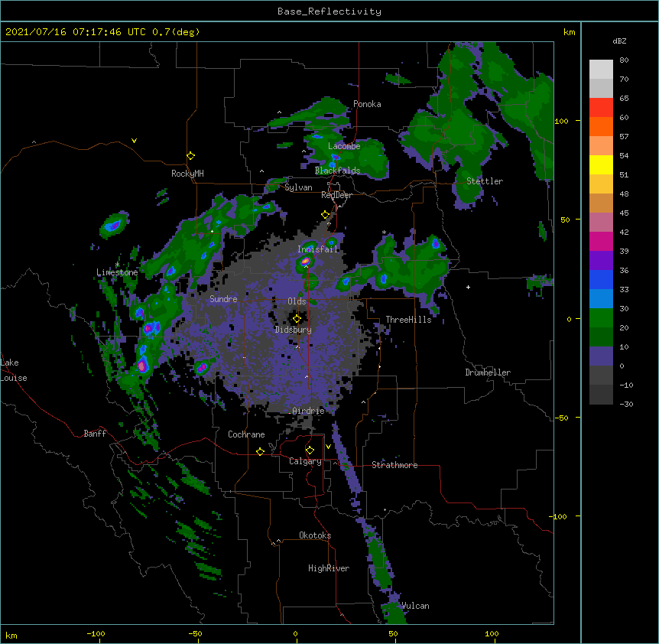This screenshot has width=659, height=644.
Task: Click the -50 tick on bottom axis
Action: click(195, 634)
